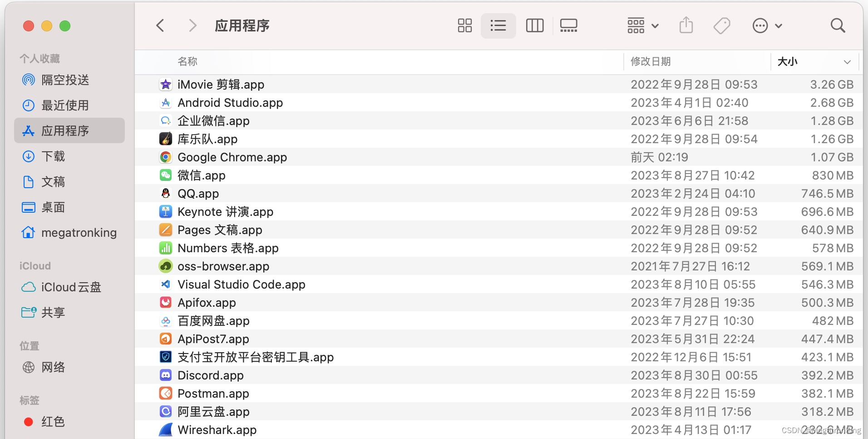Open 最近使用 in the sidebar

coord(69,105)
